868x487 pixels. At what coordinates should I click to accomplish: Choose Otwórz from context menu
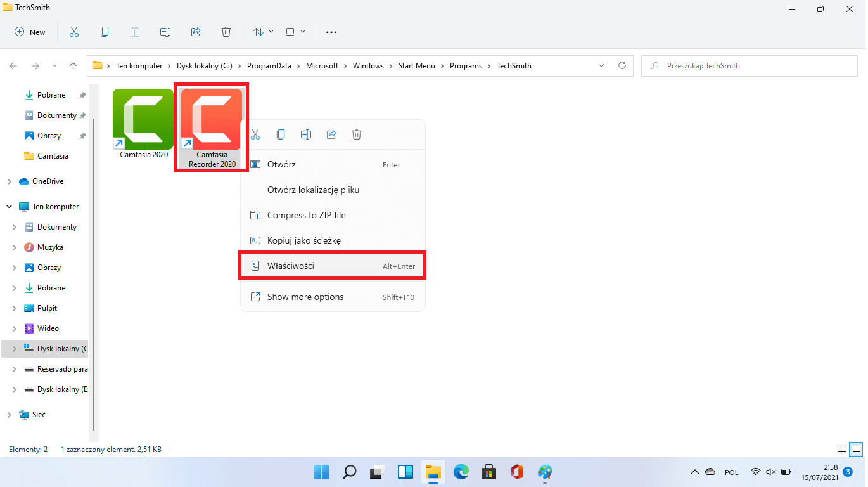click(x=333, y=164)
